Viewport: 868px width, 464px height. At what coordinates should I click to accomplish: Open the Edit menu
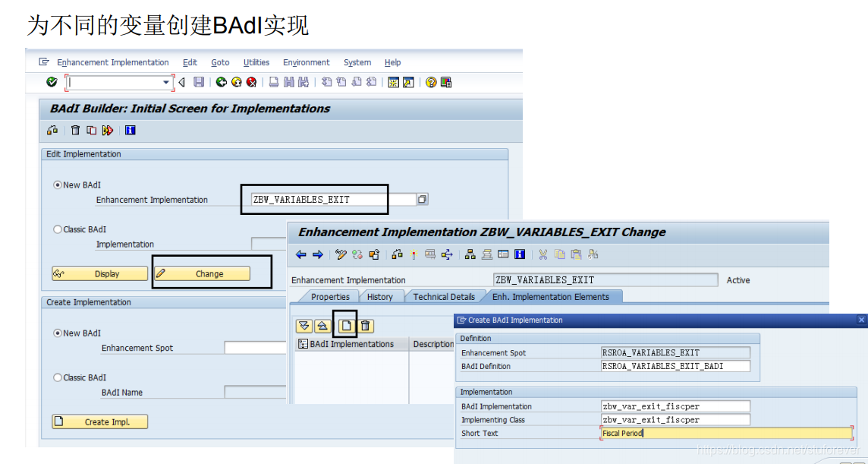coord(190,62)
